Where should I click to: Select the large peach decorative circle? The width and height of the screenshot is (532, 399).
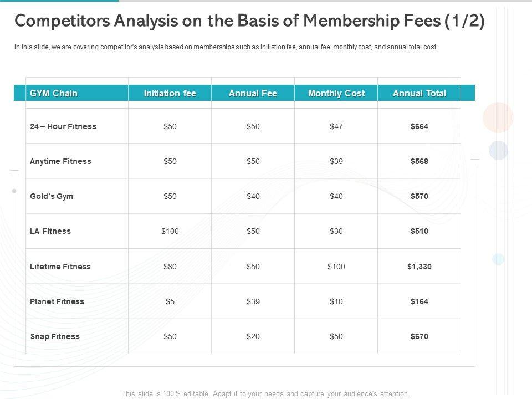point(498,117)
